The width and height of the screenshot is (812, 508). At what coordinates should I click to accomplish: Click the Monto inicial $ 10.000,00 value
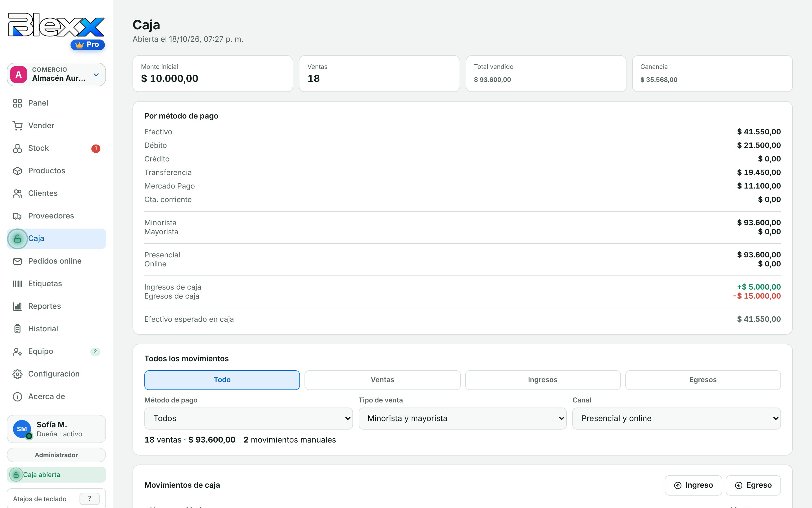pos(169,79)
